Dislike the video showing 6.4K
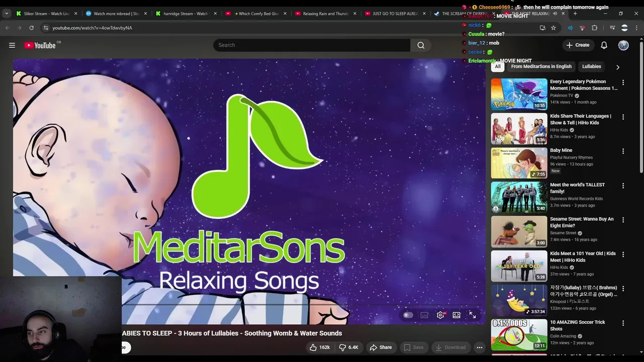 [x=348, y=347]
